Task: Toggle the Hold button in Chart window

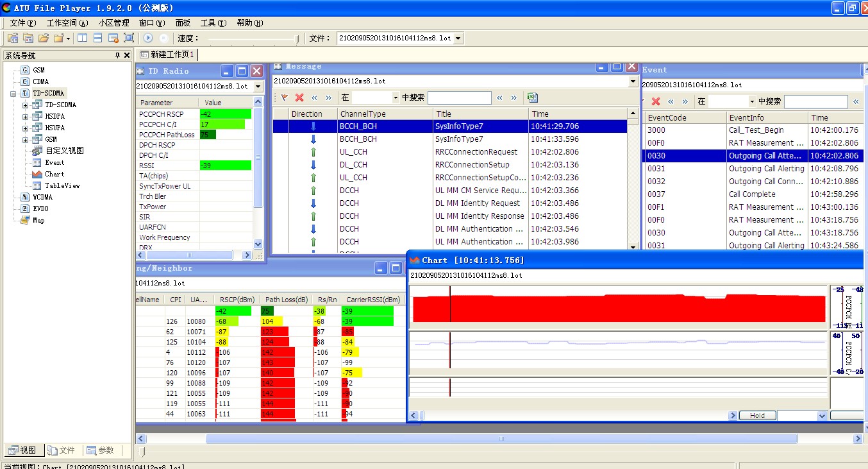Action: 757,416
